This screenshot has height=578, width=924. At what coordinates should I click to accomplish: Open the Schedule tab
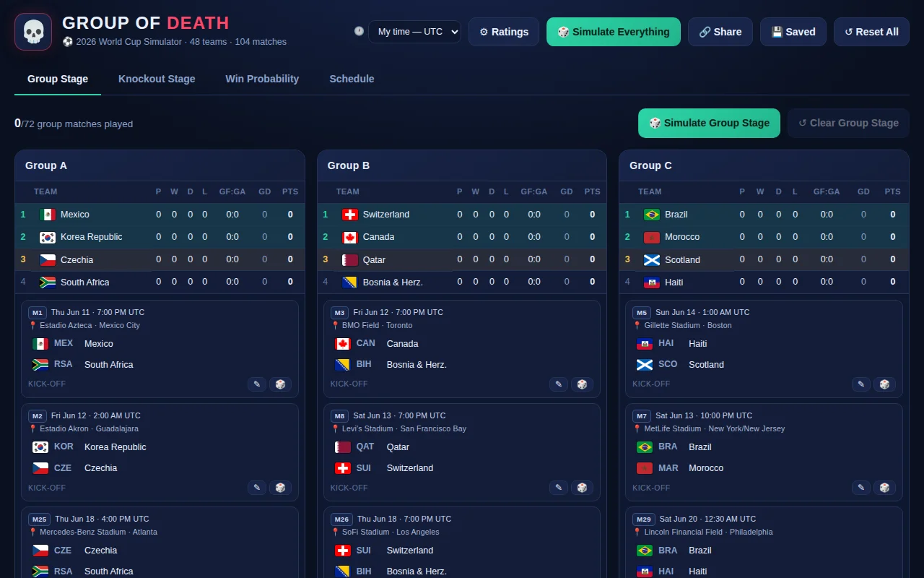352,79
